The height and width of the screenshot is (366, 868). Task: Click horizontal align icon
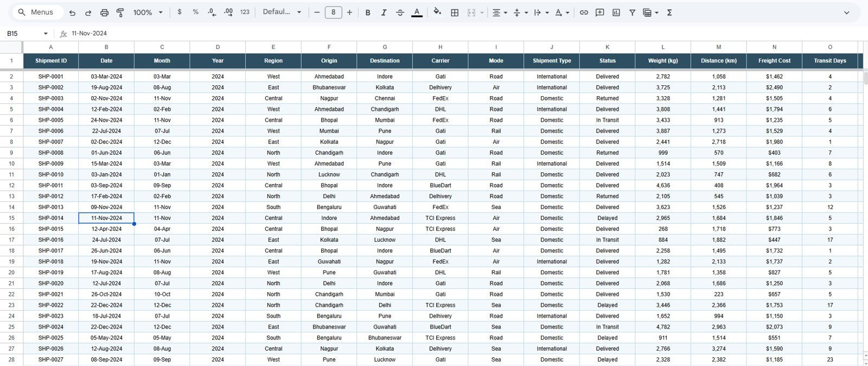tap(496, 12)
